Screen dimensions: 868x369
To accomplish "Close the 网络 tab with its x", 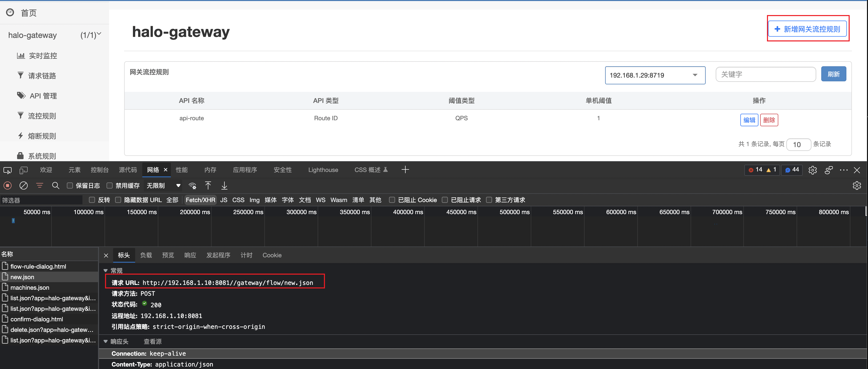I will (x=165, y=170).
